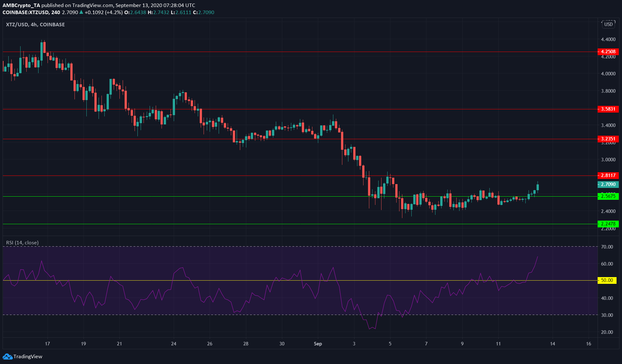Click the 17 date on time axis
The height and width of the screenshot is (364, 622).
[48, 344]
